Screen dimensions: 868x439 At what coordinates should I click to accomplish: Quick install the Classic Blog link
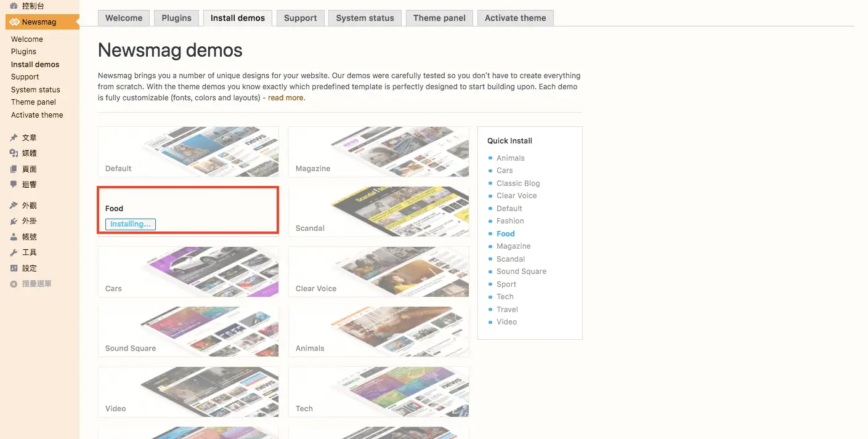tap(518, 183)
